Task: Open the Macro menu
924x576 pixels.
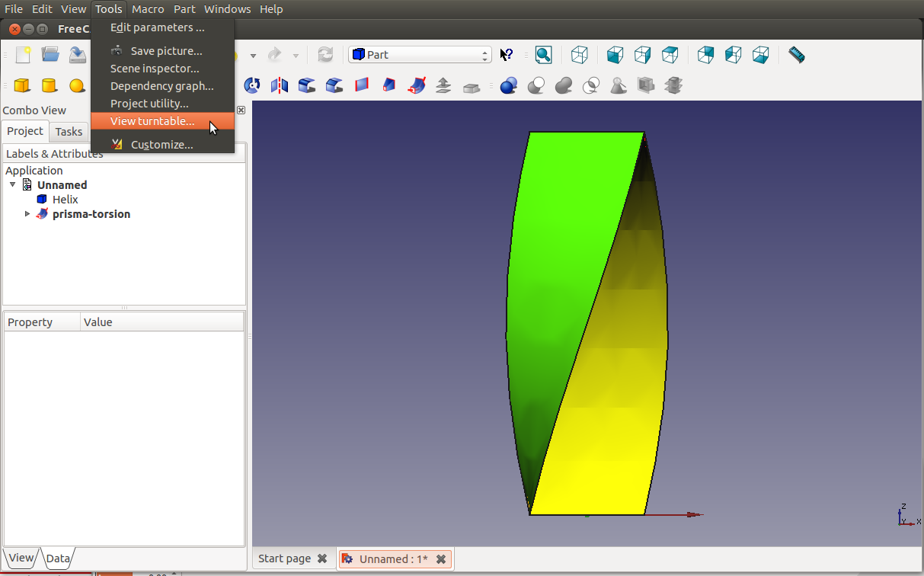Action: click(x=148, y=9)
